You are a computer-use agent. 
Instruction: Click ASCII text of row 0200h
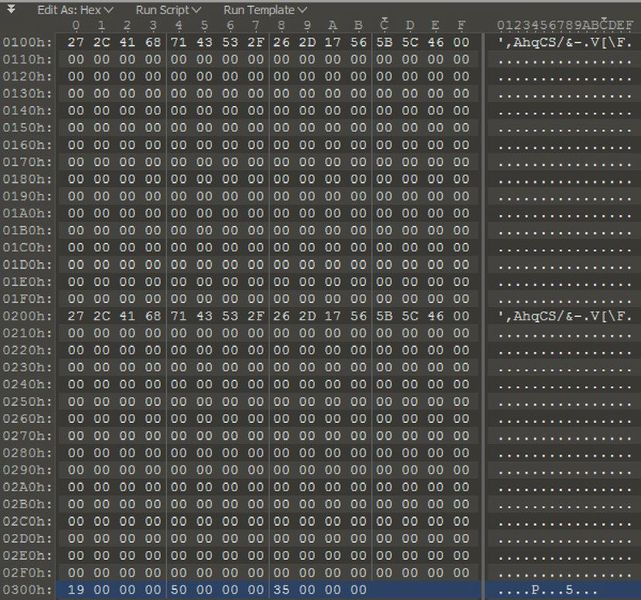tap(565, 316)
